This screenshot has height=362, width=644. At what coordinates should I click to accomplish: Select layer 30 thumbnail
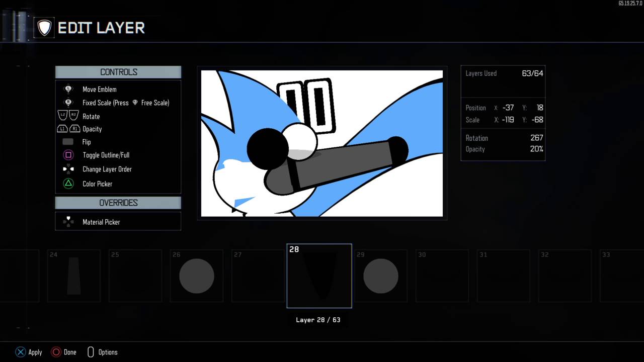[x=442, y=276]
